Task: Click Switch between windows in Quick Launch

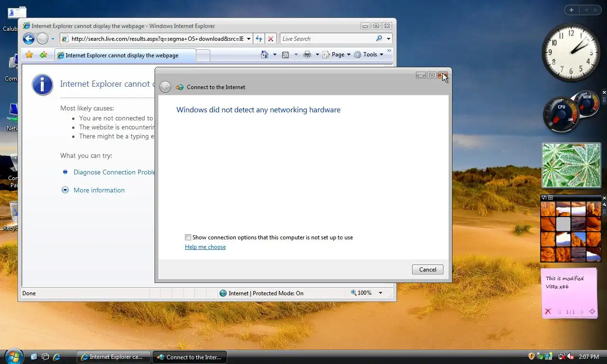Action: (x=46, y=356)
